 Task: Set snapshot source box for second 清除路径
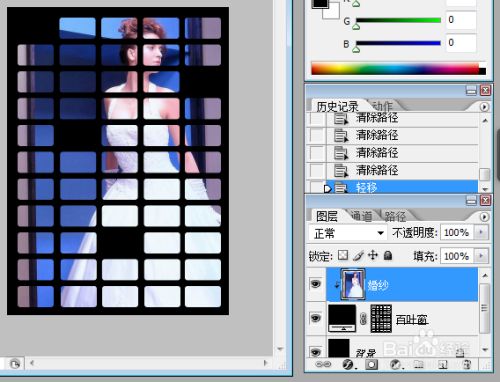click(x=317, y=135)
